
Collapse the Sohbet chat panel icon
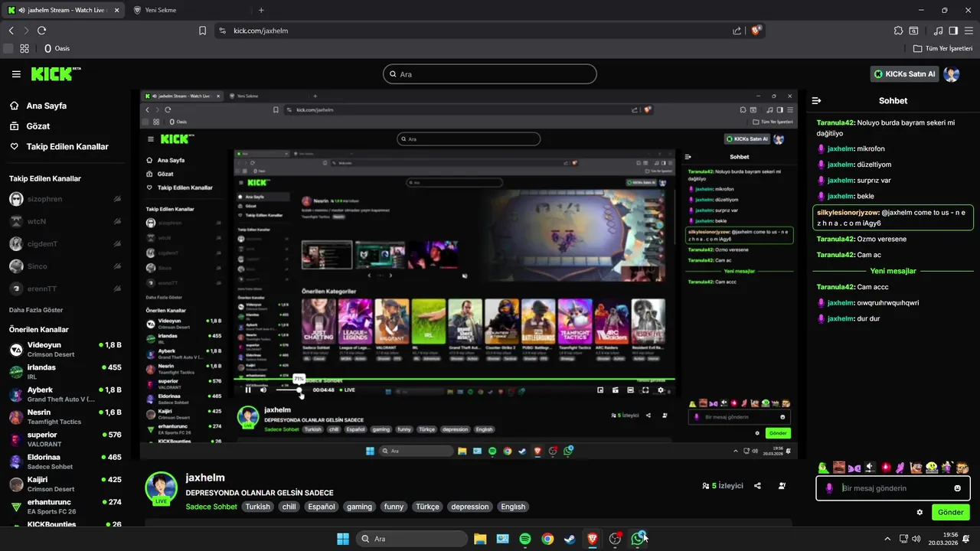(817, 101)
